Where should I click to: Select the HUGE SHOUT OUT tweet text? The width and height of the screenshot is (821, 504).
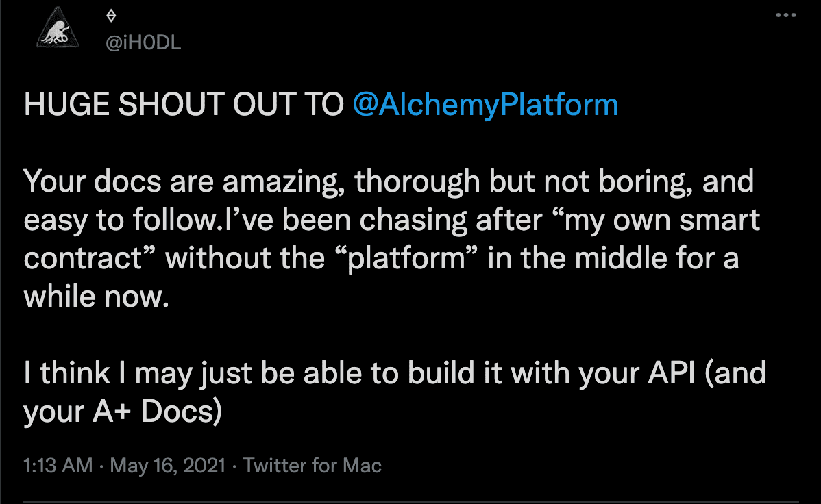click(x=182, y=104)
